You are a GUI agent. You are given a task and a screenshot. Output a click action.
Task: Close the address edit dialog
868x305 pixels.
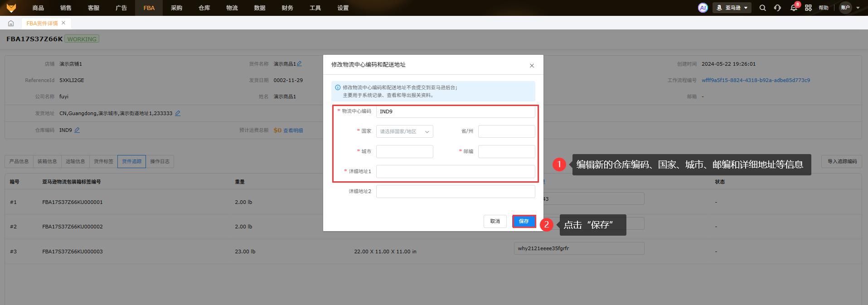532,66
